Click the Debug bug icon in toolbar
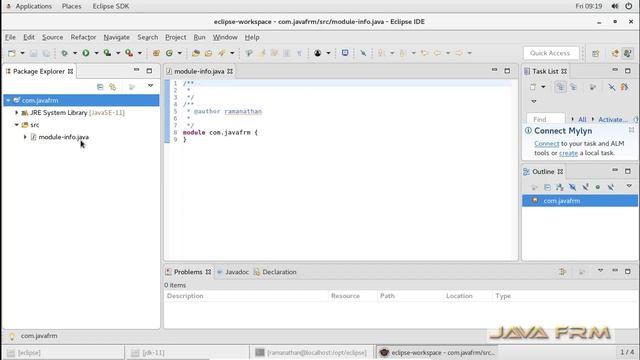Screen dimensions: 640x360 pyautogui.click(x=64, y=53)
